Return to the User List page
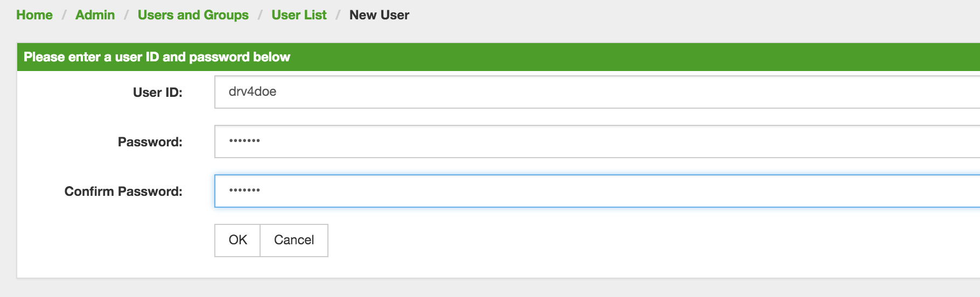 [299, 15]
